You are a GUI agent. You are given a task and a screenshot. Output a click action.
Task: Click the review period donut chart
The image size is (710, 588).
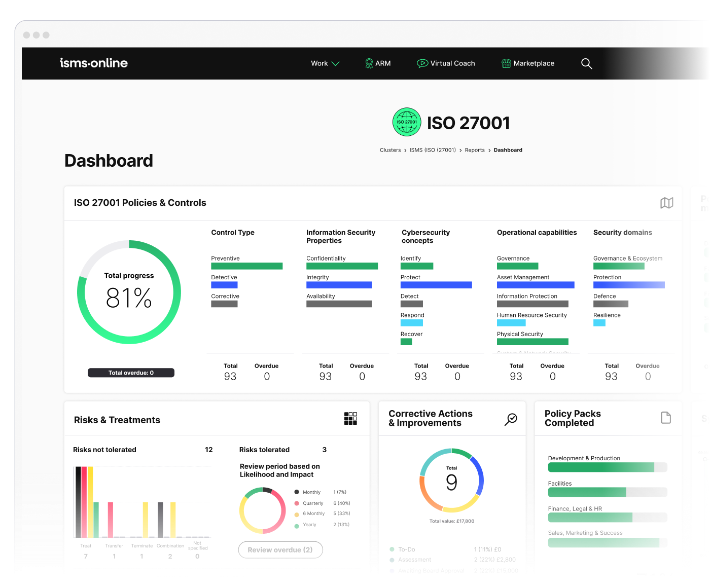(263, 510)
